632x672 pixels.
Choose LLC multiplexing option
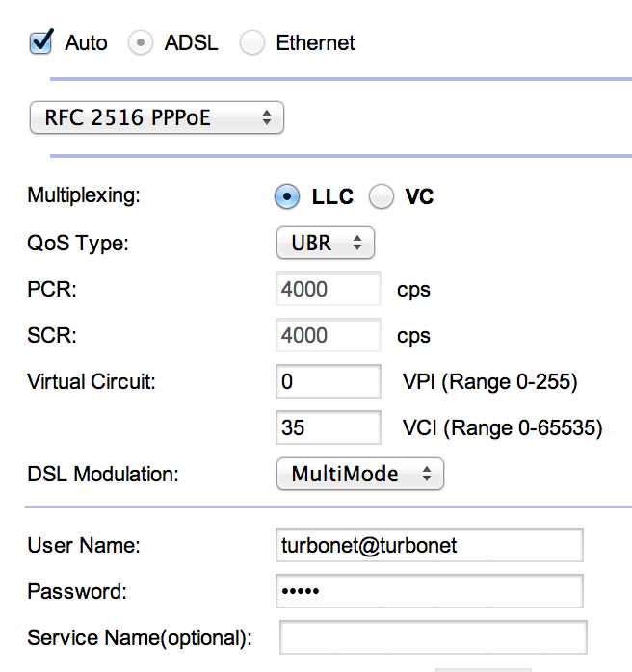pos(287,196)
